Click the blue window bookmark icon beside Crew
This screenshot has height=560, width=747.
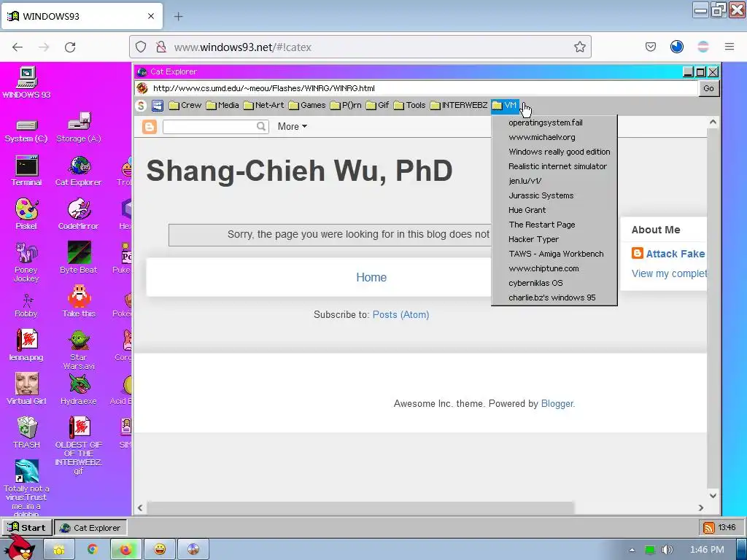pos(158,105)
